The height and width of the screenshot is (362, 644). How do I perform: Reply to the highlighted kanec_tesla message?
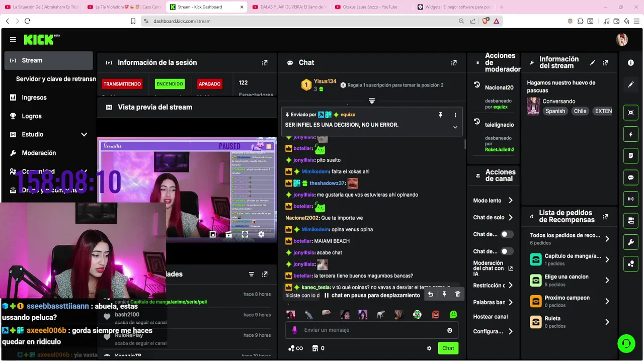click(430, 294)
